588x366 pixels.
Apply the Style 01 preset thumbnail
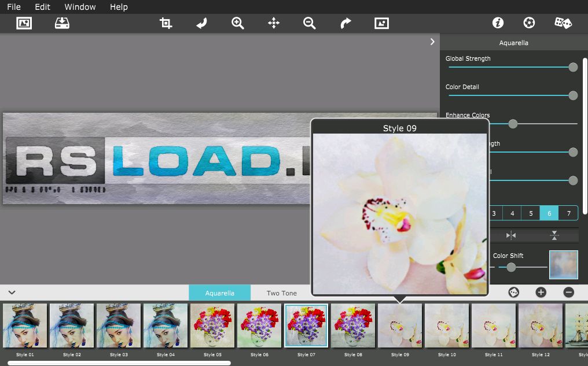(x=25, y=326)
